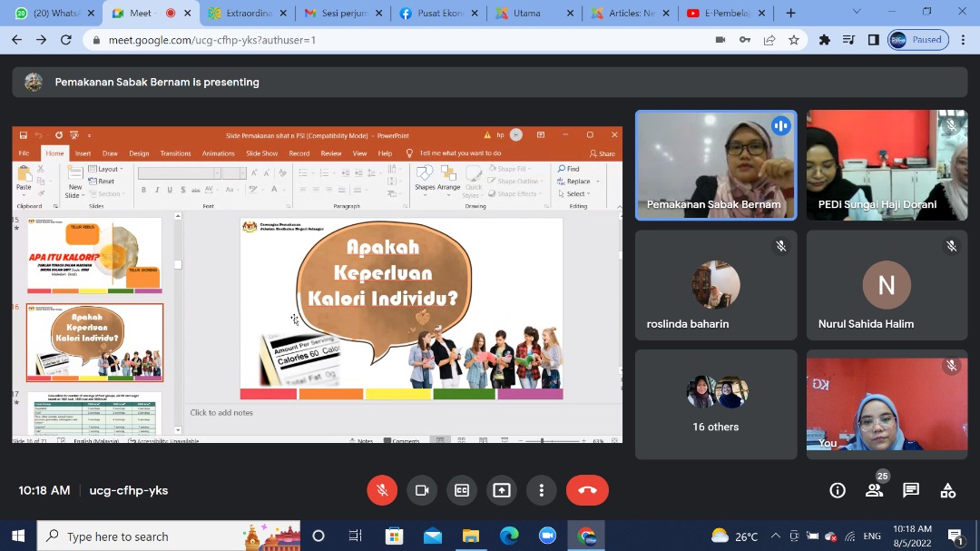Open the meeting details info icon
The width and height of the screenshot is (980, 551).
(x=838, y=490)
